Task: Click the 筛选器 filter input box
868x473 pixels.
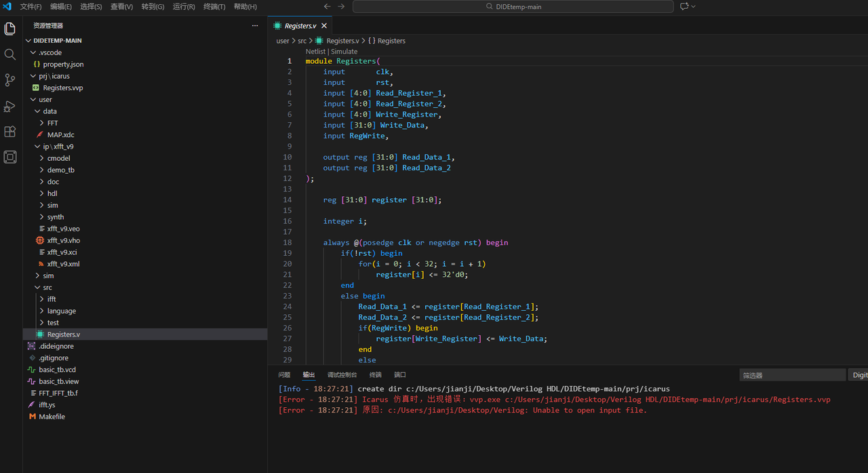Action: (x=792, y=375)
